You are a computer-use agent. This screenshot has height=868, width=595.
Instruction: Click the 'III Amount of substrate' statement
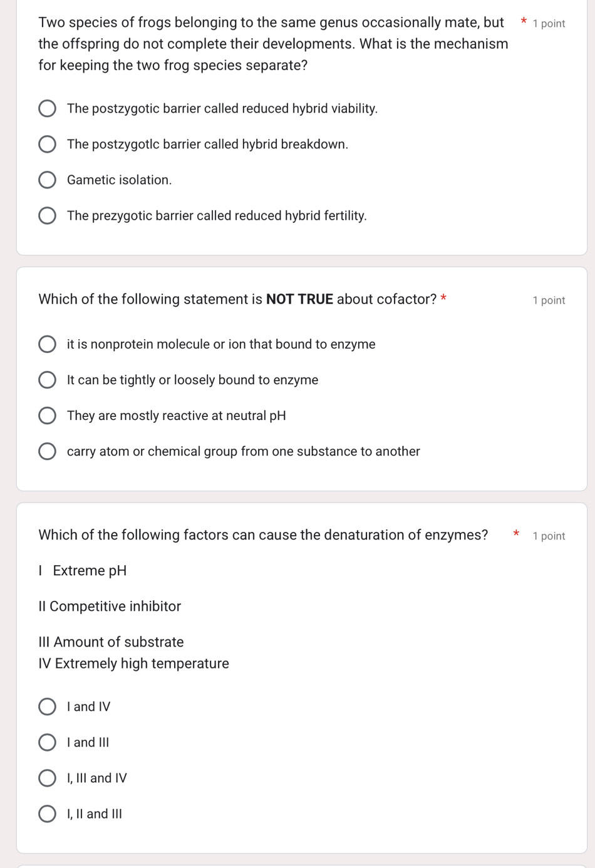tap(111, 642)
